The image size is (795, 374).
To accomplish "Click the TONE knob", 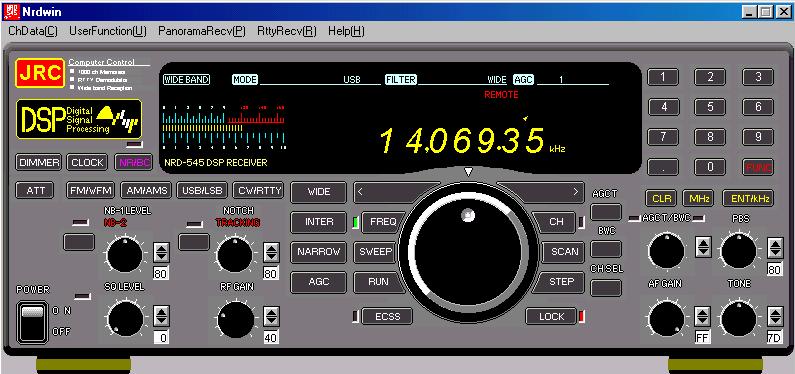I will click(x=738, y=319).
